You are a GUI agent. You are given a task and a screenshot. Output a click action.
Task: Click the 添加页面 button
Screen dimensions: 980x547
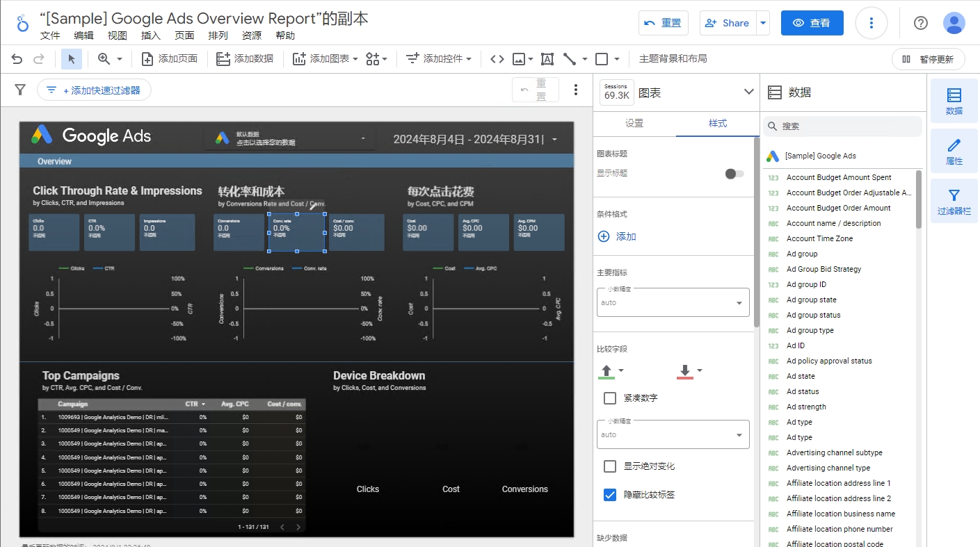170,59
